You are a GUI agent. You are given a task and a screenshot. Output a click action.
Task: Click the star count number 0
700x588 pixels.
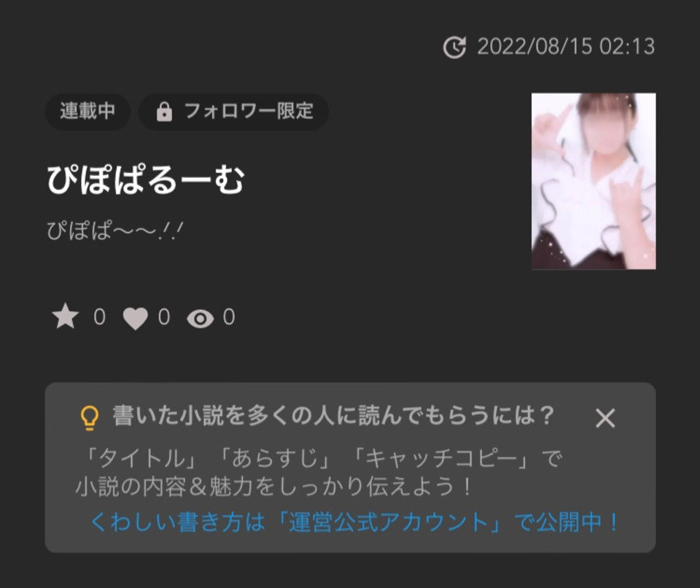pos(100,317)
